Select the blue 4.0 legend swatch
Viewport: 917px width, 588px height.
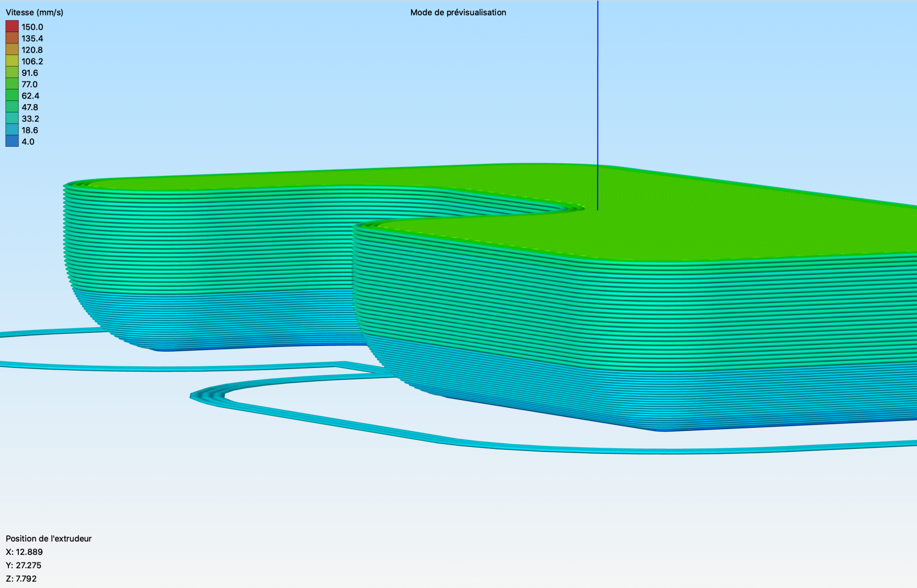pyautogui.click(x=12, y=141)
